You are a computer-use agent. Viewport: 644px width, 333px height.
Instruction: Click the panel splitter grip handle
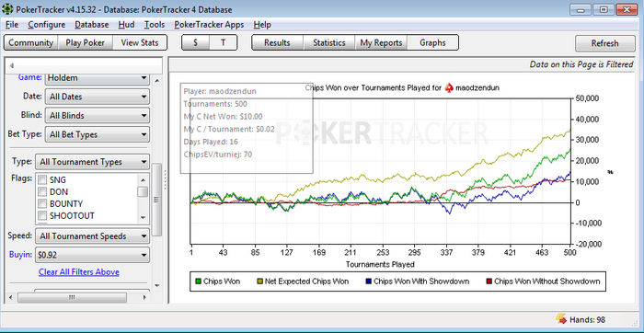[165, 180]
